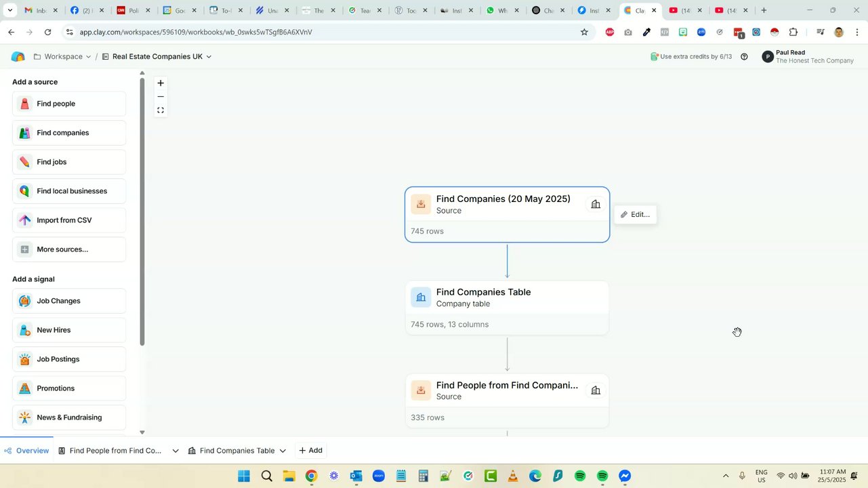Viewport: 868px width, 488px height.
Task: Click the sidebar vertical scrollbar
Action: pyautogui.click(x=142, y=212)
